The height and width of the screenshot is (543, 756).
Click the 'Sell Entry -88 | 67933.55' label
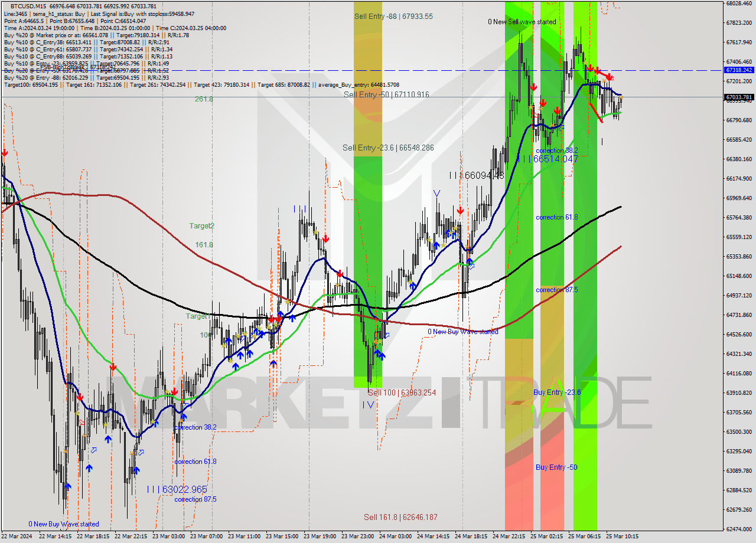[393, 17]
